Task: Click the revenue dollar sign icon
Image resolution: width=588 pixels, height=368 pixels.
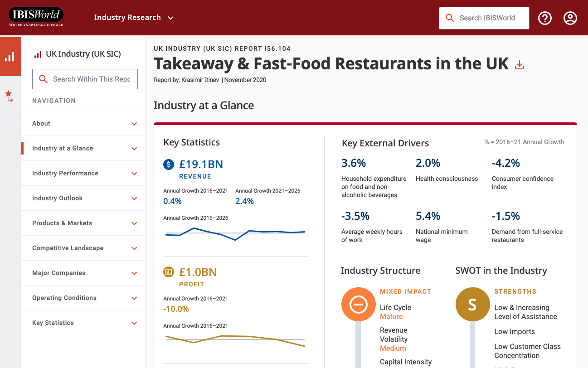Action: (x=169, y=165)
